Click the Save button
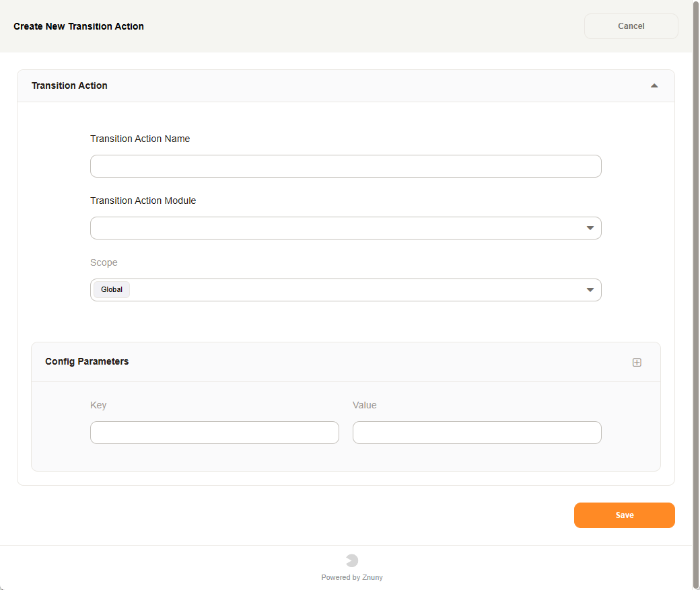Viewport: 700px width, 590px height. [624, 515]
